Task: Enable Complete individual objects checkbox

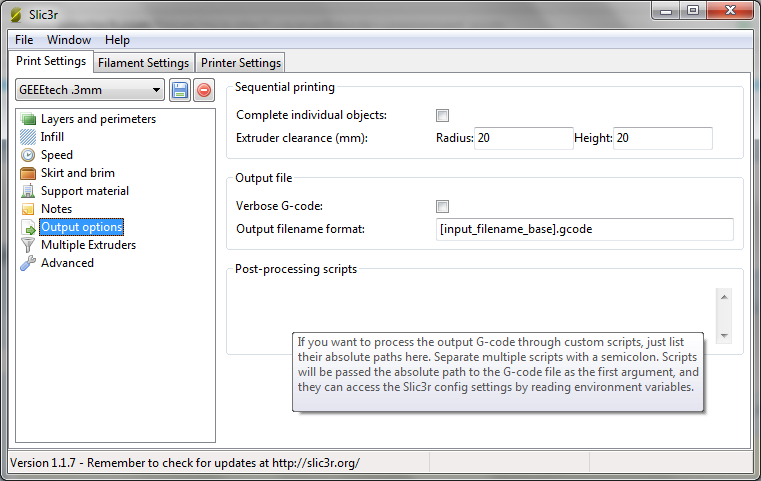Action: pyautogui.click(x=442, y=116)
